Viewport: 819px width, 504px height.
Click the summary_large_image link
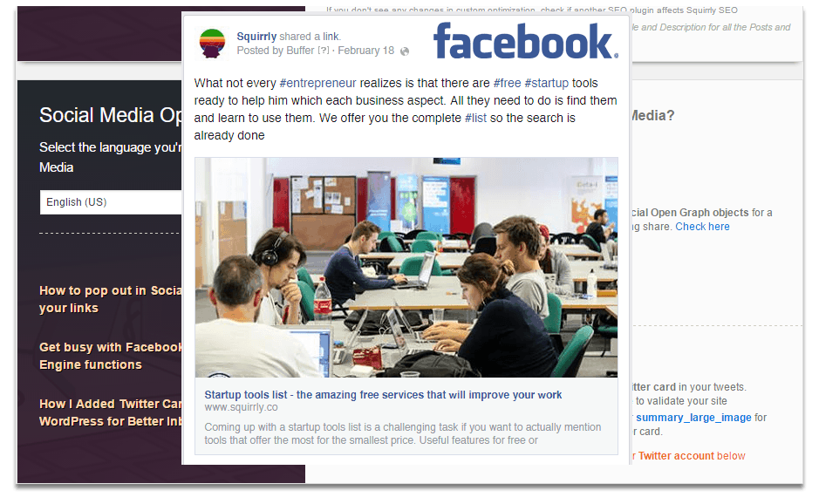[693, 418]
